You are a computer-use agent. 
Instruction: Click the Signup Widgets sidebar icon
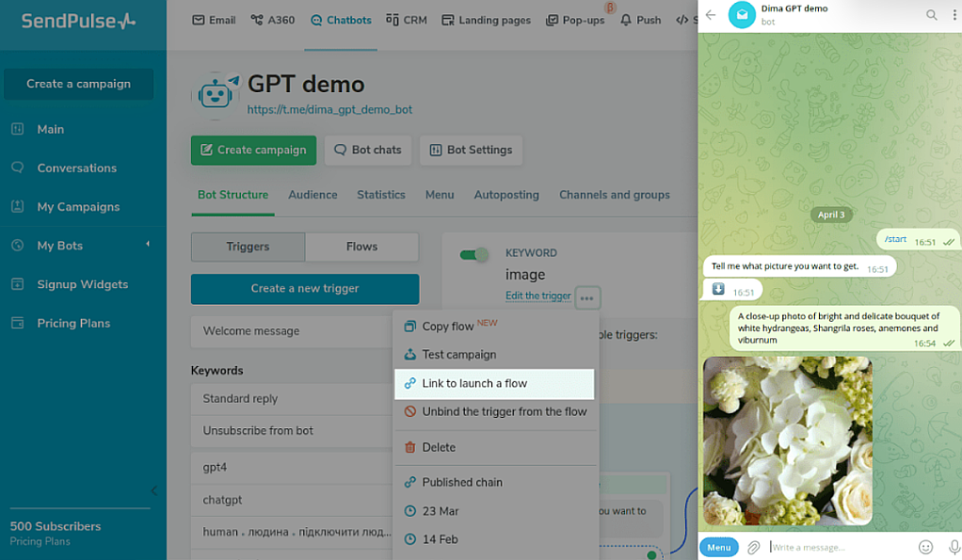tap(17, 284)
